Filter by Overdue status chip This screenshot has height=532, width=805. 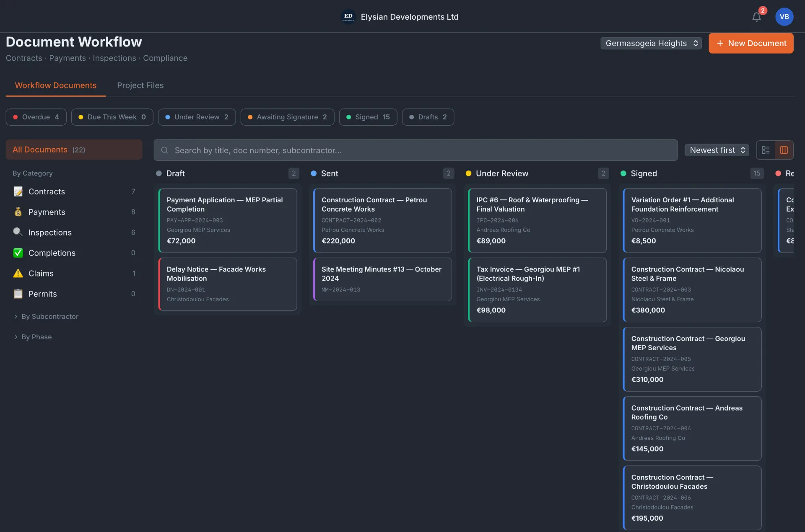(36, 117)
